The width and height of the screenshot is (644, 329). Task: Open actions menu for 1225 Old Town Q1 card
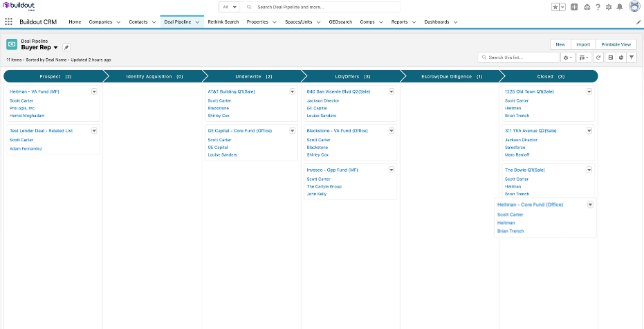[589, 91]
